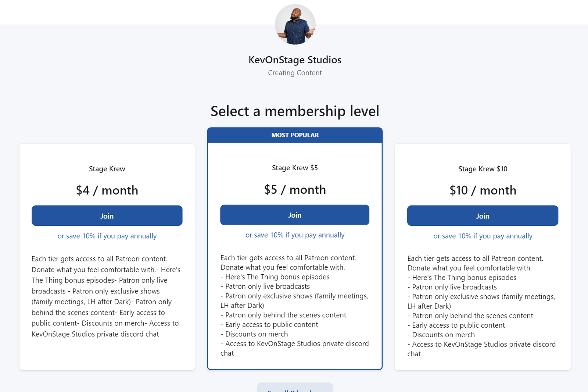Join the $4 Stage Krew tier

pyautogui.click(x=107, y=216)
